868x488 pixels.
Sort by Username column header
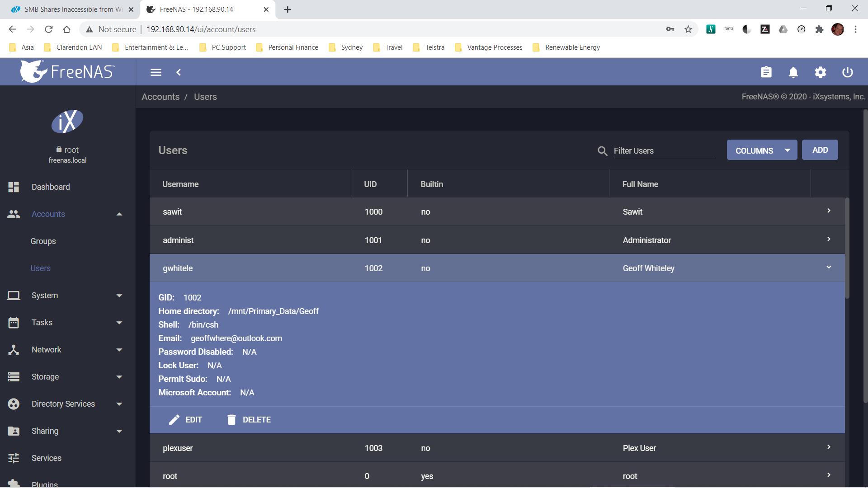coord(180,184)
